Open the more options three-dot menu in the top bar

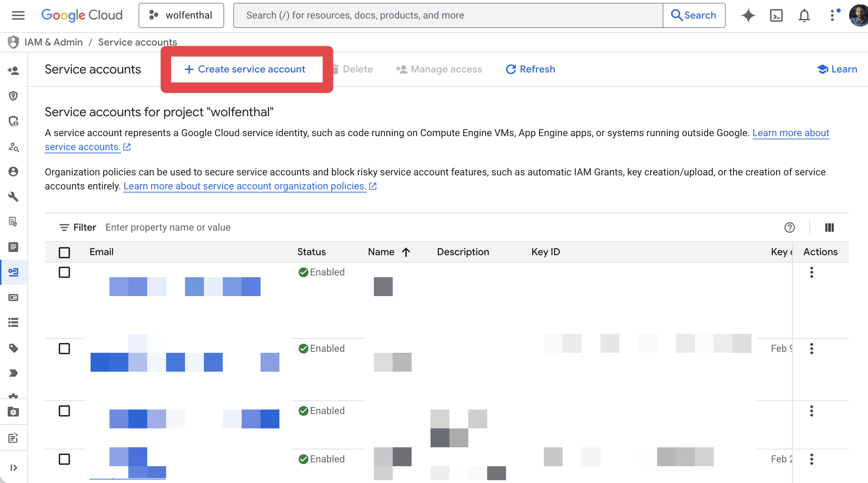coord(833,15)
